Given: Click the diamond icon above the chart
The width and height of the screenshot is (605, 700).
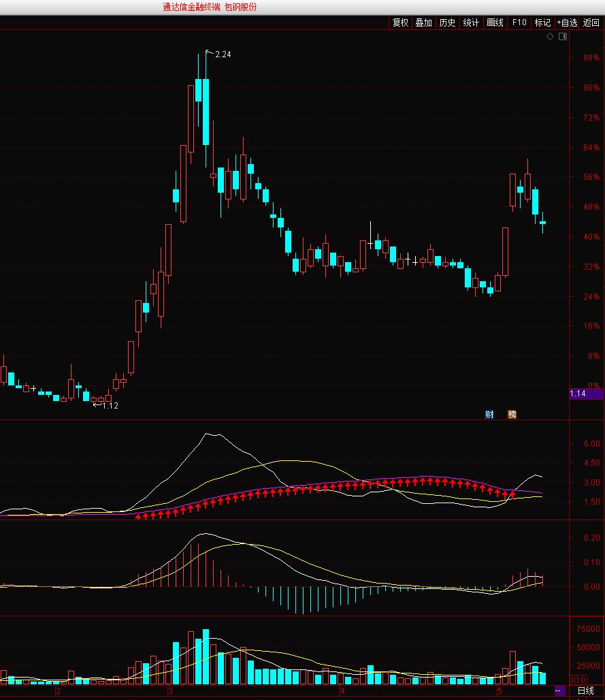Looking at the screenshot, I should [x=550, y=37].
